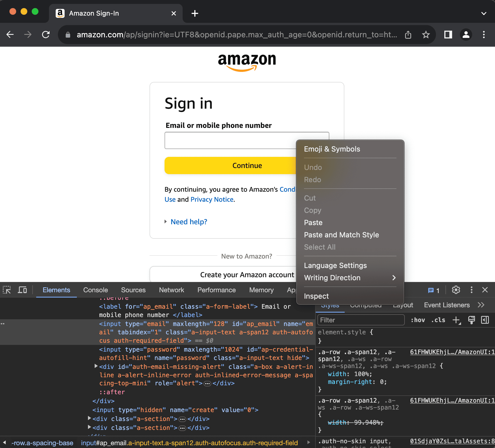Screen dimensions: 495x448
Task: Click the 'Use' conditions link
Action: click(x=170, y=199)
